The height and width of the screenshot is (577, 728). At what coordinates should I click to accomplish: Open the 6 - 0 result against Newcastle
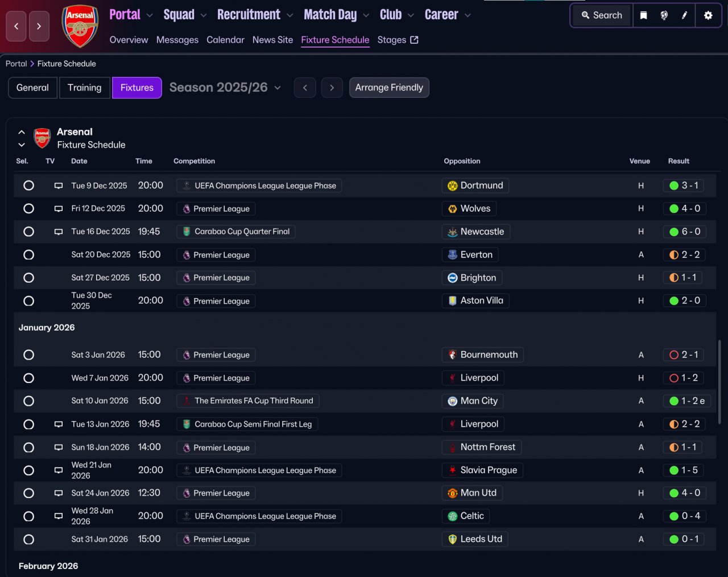685,232
